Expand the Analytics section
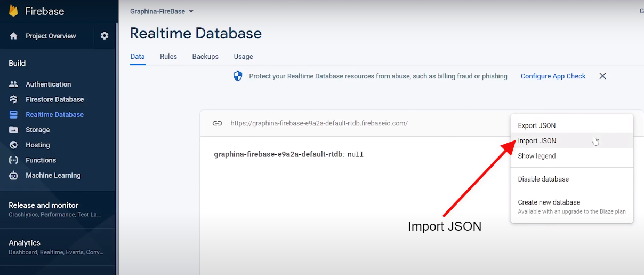 click(x=58, y=247)
